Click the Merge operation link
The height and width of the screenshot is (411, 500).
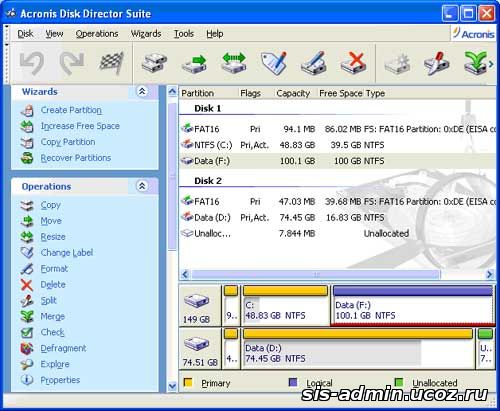pyautogui.click(x=52, y=317)
